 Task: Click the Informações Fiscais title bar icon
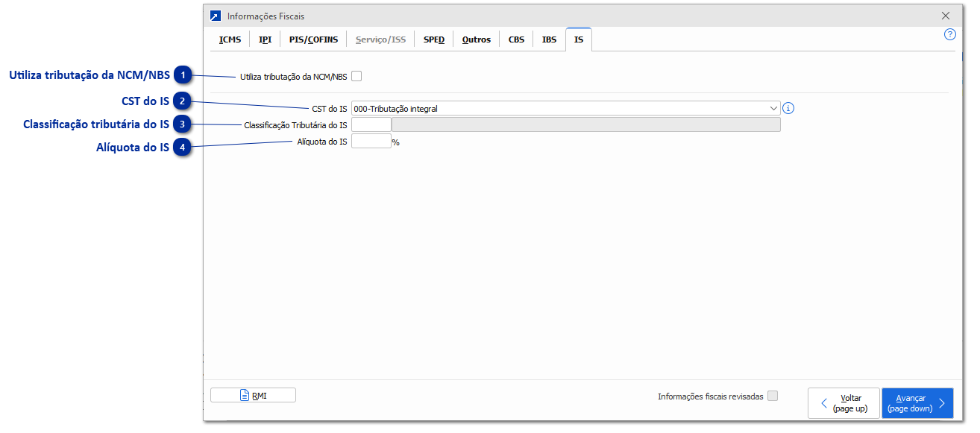(216, 16)
